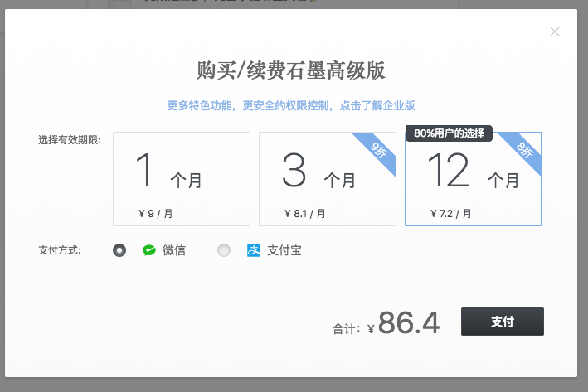588x392 pixels.
Task: Click the ¥ 9 / 月 price
Action: point(156,213)
